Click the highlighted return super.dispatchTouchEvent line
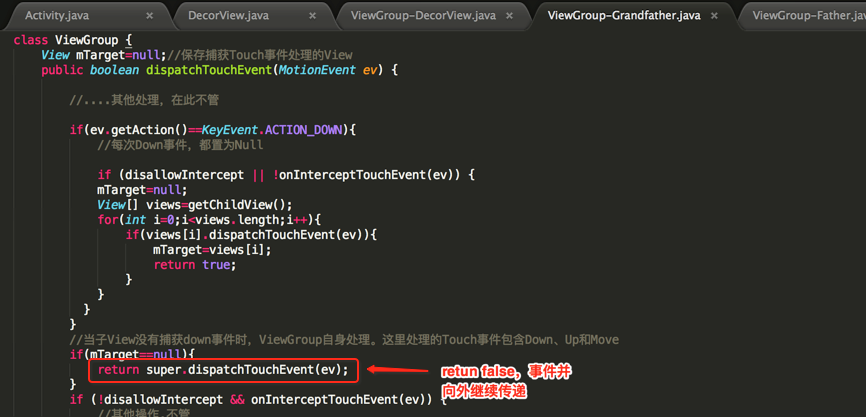Viewport: 866px width, 417px height. pyautogui.click(x=224, y=370)
